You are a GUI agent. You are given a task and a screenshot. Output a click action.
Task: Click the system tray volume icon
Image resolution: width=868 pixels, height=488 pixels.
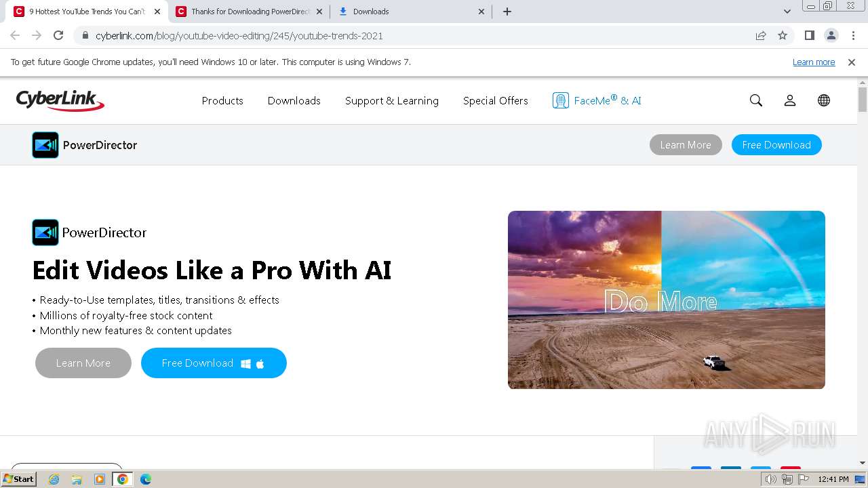(x=770, y=479)
